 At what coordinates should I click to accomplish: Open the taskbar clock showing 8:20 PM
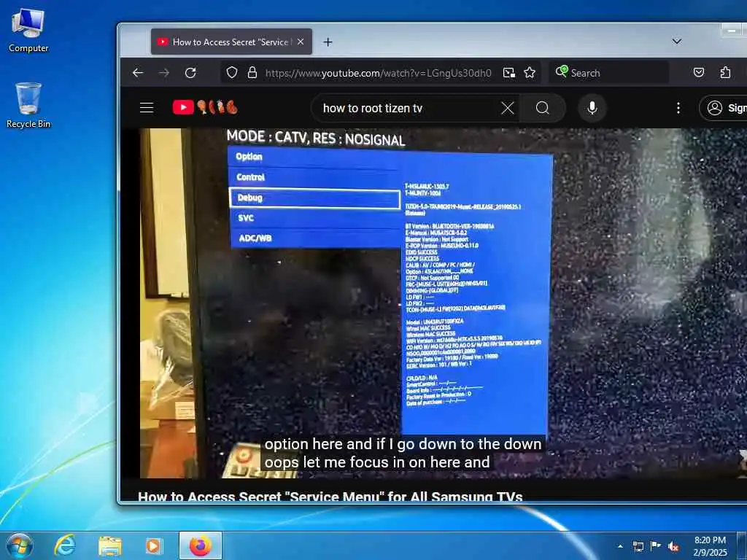tap(710, 546)
